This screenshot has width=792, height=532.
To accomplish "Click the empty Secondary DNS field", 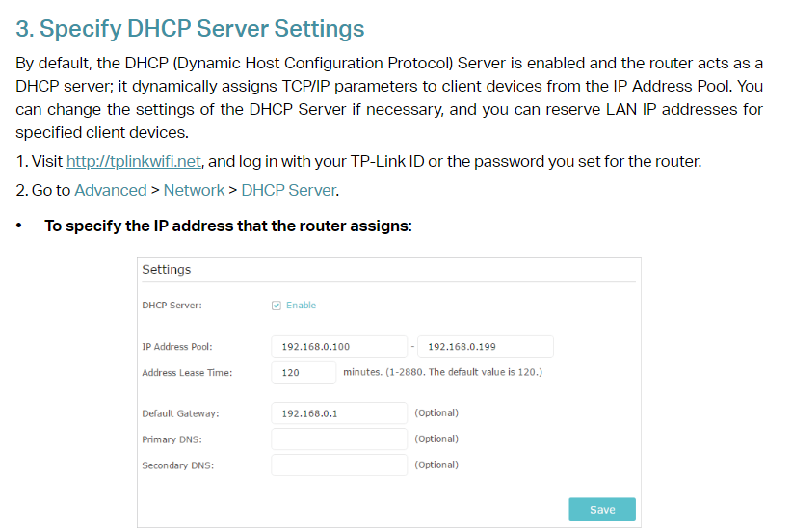I will click(339, 465).
